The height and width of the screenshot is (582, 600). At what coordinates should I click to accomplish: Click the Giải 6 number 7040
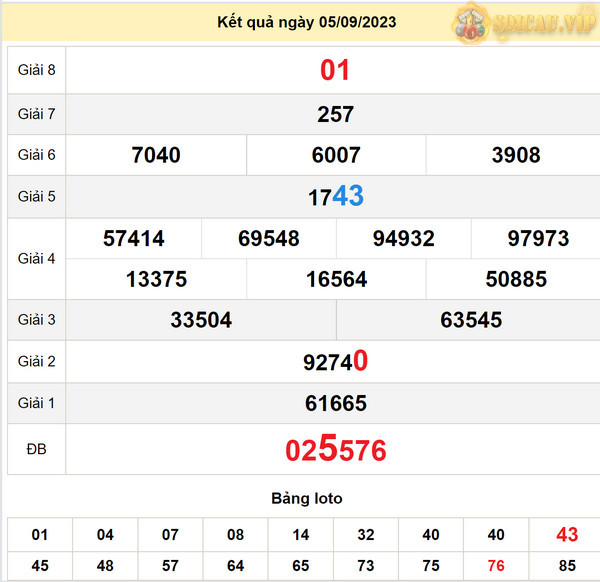point(156,155)
